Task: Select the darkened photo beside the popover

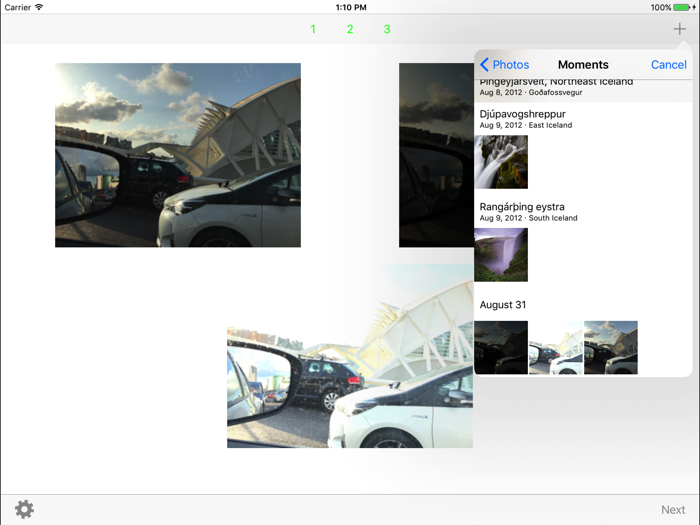Action: [435, 155]
